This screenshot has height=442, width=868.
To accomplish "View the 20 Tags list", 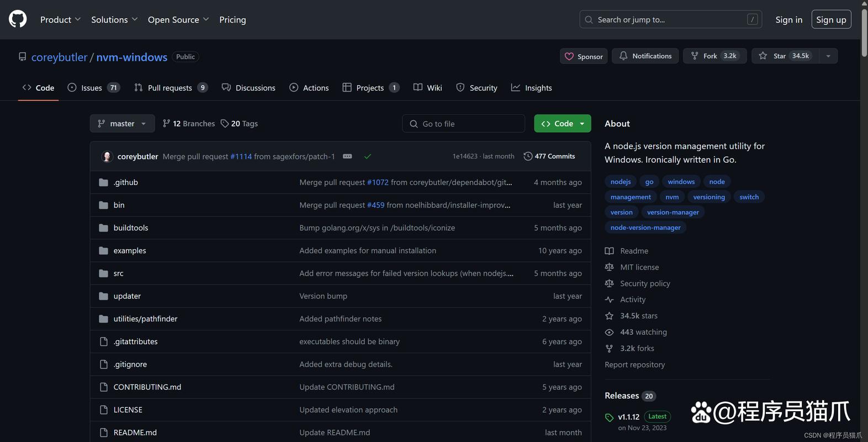I will [239, 124].
